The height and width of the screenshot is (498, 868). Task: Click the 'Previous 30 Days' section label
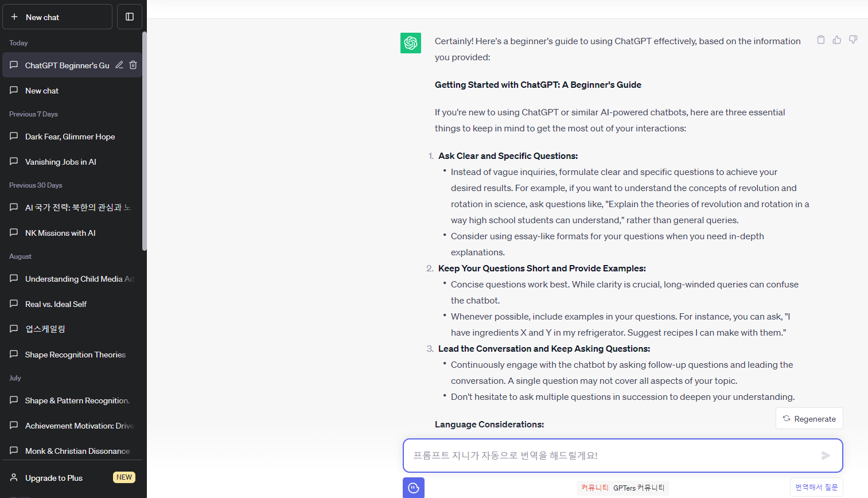point(36,185)
